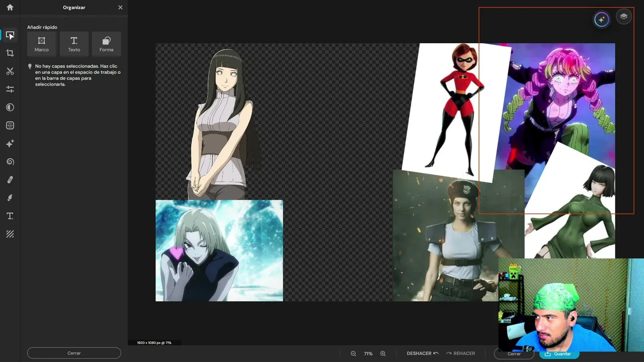Select the bandage Retouch tool

tap(10, 179)
